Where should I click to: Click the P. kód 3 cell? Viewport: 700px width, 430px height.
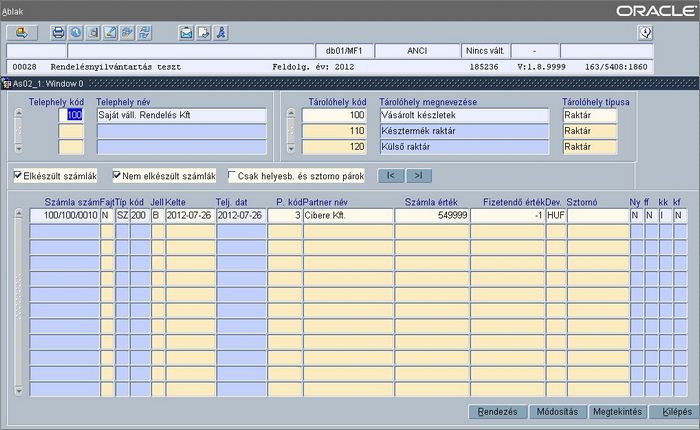tap(285, 215)
